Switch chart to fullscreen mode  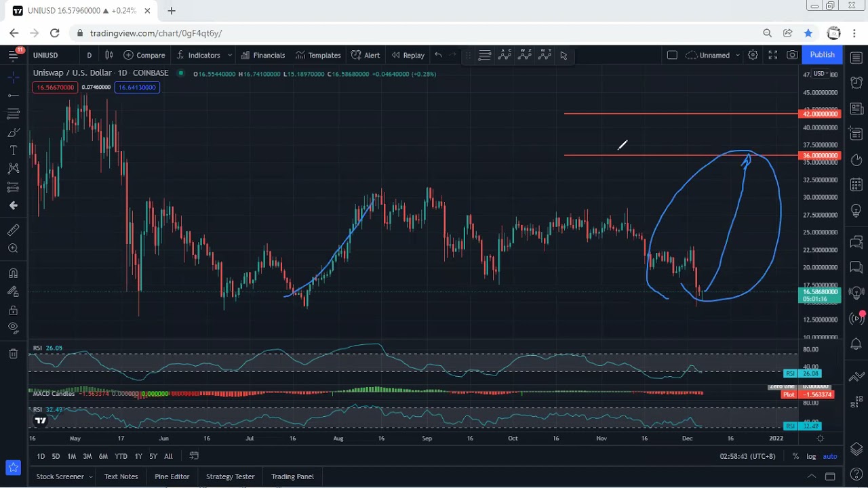click(772, 55)
